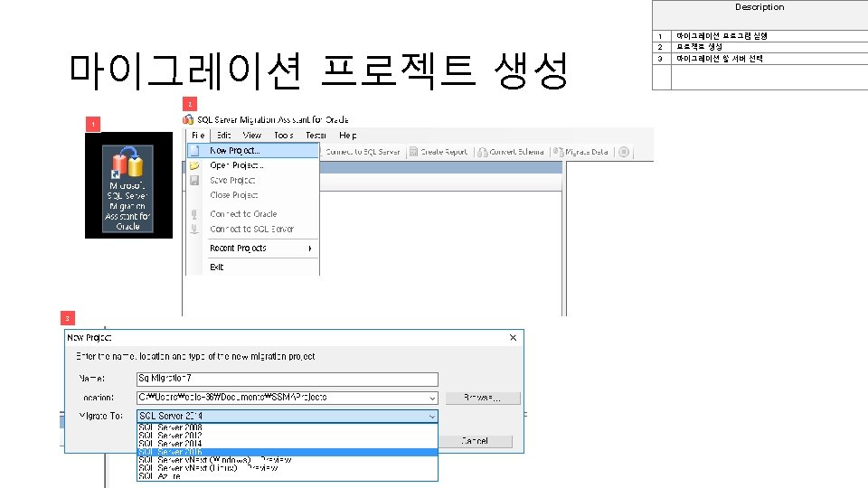
Task: Click the project Name input field
Action: (x=288, y=379)
